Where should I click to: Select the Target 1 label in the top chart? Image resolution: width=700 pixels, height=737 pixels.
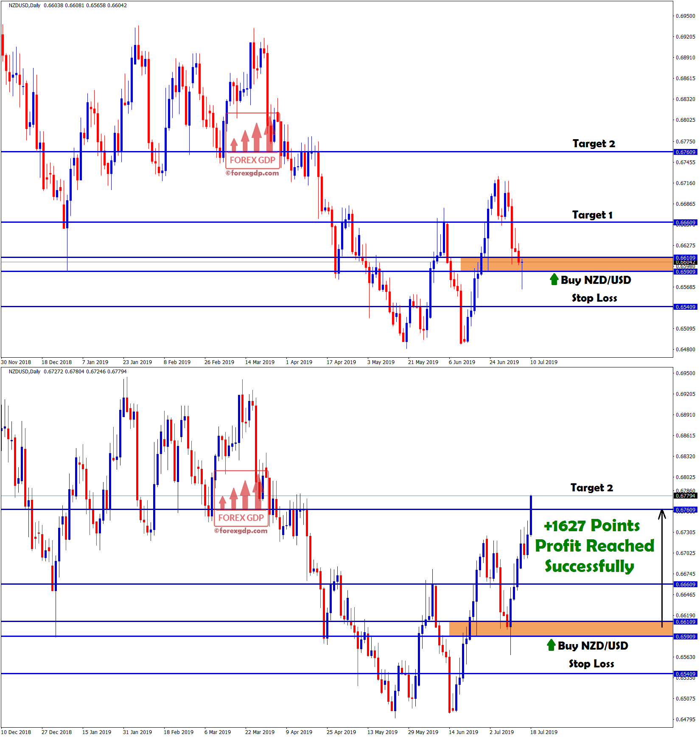pos(592,215)
